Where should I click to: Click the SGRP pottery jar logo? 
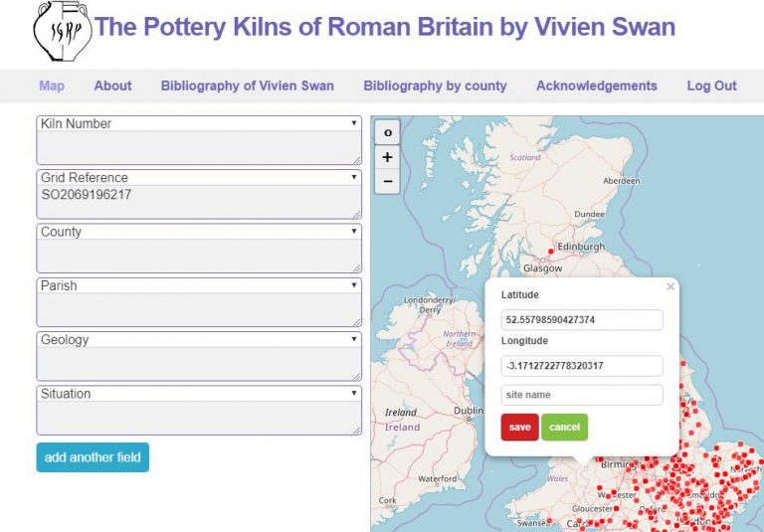click(x=63, y=31)
